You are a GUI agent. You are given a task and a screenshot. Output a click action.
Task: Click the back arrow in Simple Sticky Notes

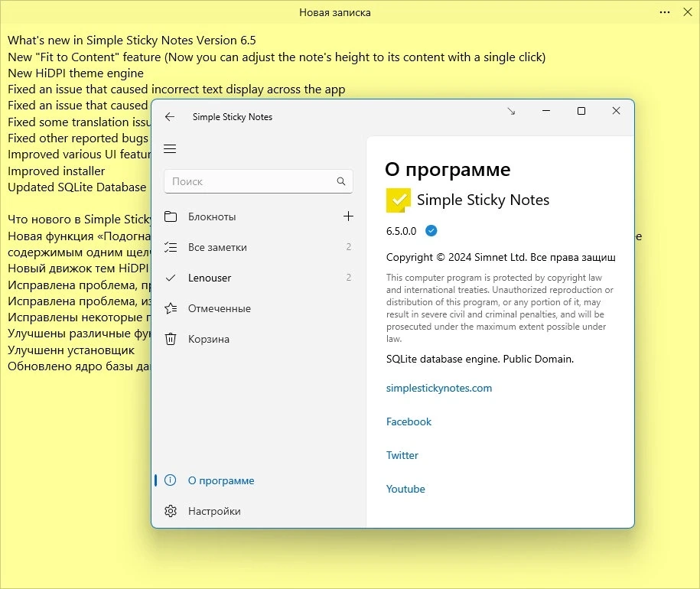pos(170,117)
